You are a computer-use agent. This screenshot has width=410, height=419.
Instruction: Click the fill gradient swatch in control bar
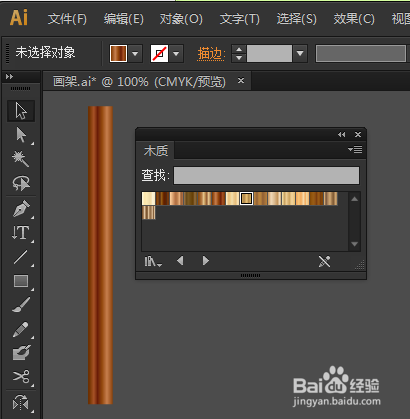coord(118,53)
